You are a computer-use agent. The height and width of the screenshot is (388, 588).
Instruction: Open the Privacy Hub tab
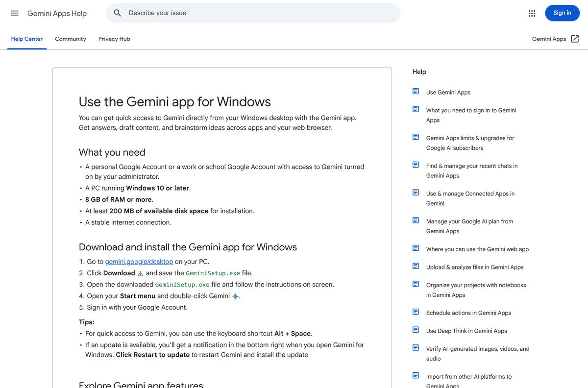114,39
